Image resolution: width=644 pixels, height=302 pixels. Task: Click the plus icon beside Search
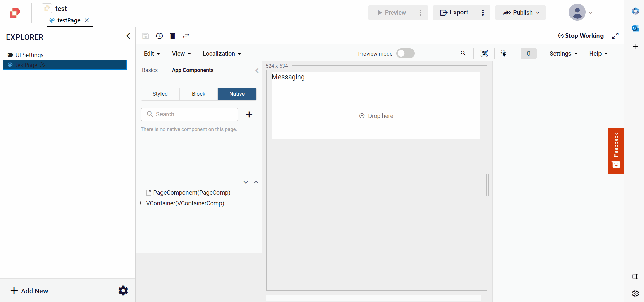[x=249, y=115]
